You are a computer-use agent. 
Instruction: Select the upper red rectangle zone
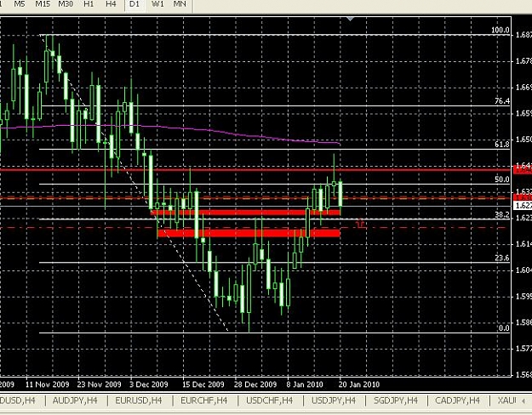pyautogui.click(x=245, y=213)
